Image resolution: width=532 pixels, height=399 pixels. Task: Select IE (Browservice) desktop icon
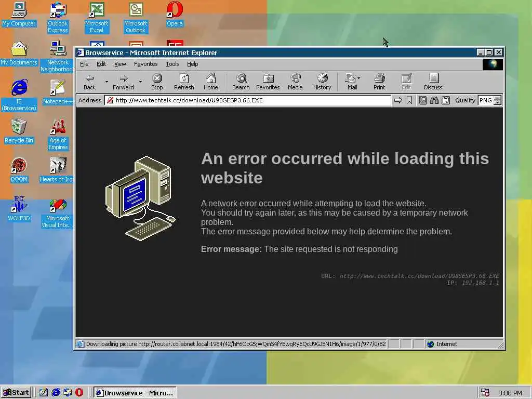click(19, 96)
